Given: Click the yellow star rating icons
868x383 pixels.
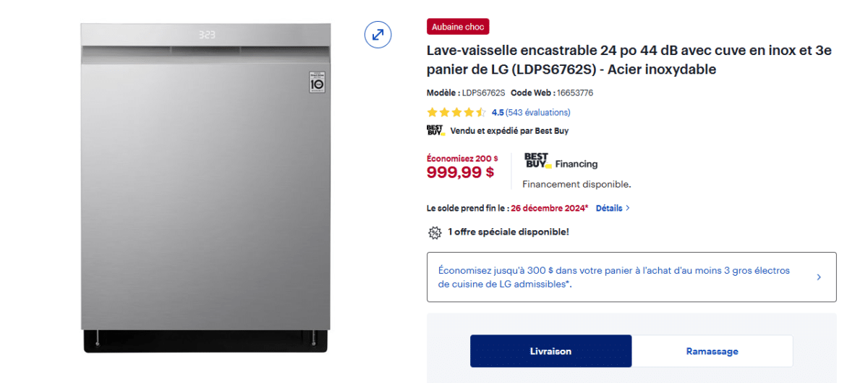Looking at the screenshot, I should (x=456, y=112).
